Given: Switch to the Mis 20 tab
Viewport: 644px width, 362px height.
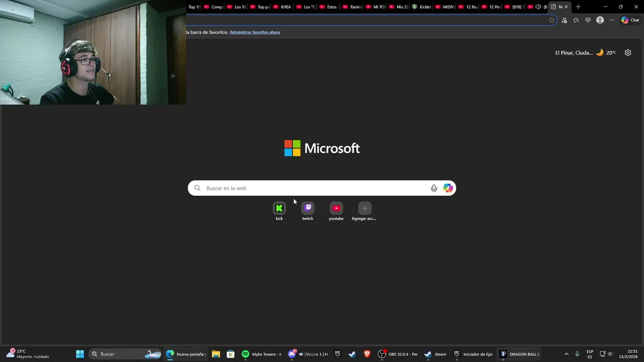Looking at the screenshot, I should click(x=398, y=7).
